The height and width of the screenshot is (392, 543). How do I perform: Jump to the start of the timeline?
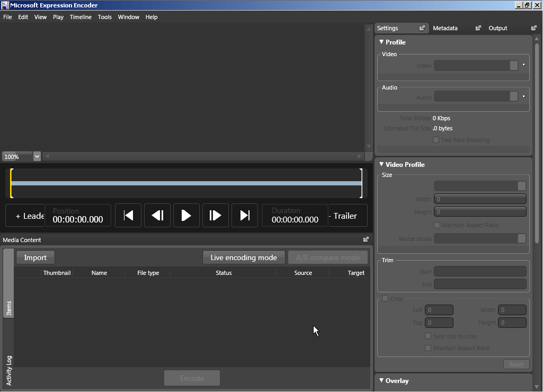(128, 216)
